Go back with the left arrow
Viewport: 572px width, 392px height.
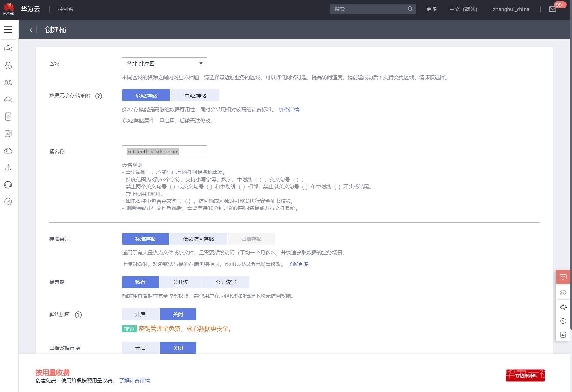(x=31, y=30)
